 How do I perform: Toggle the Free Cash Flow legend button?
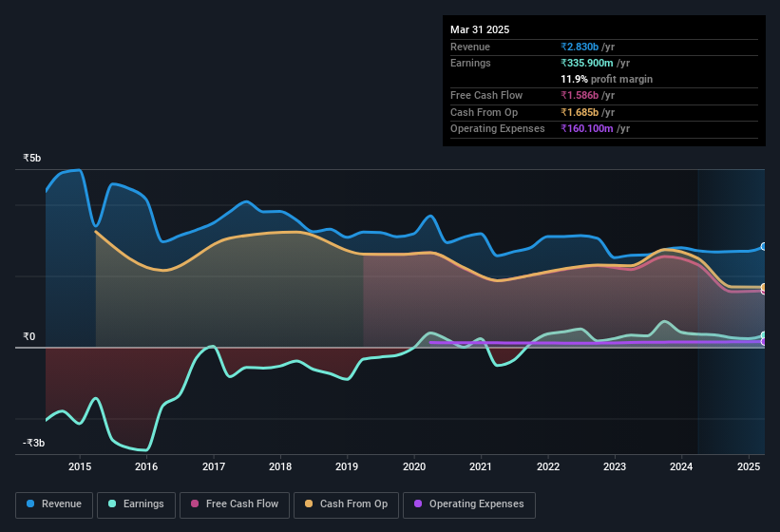(x=235, y=504)
